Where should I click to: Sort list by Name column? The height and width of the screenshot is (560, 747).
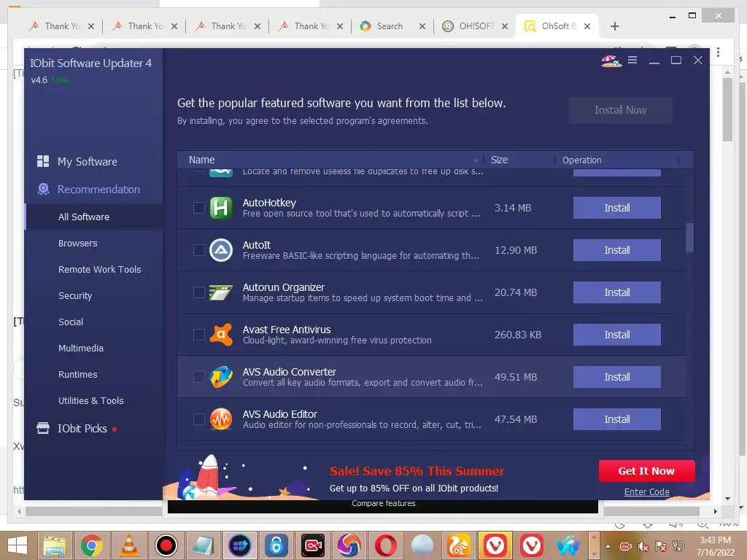pos(201,160)
